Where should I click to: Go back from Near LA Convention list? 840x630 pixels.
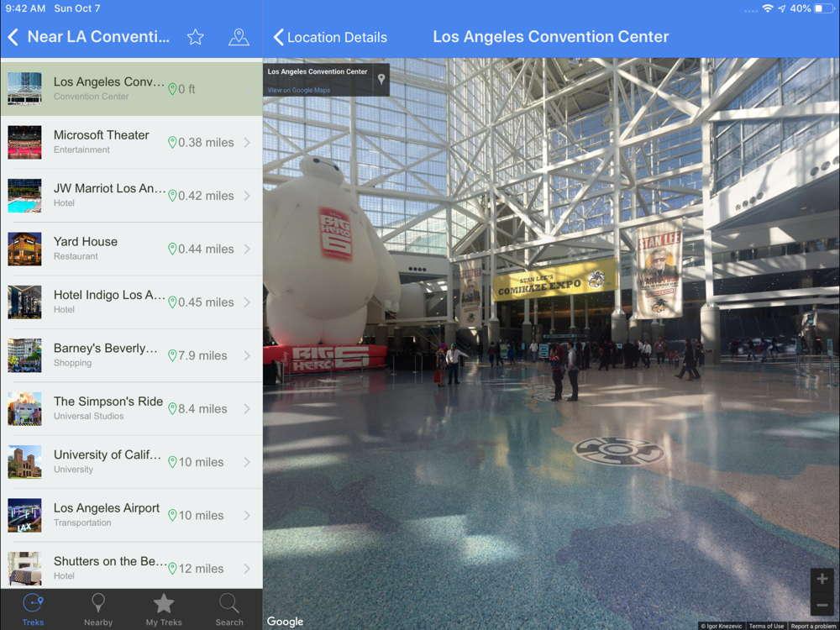click(x=13, y=37)
